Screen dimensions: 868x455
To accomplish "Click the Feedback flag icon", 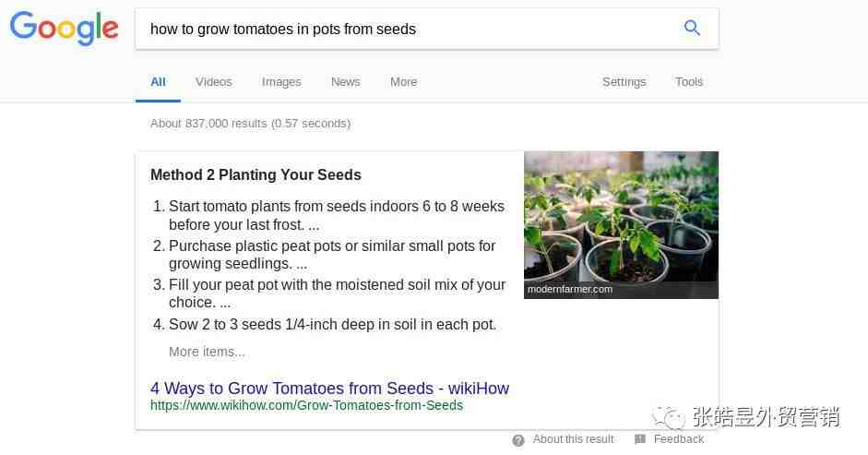I will (640, 439).
